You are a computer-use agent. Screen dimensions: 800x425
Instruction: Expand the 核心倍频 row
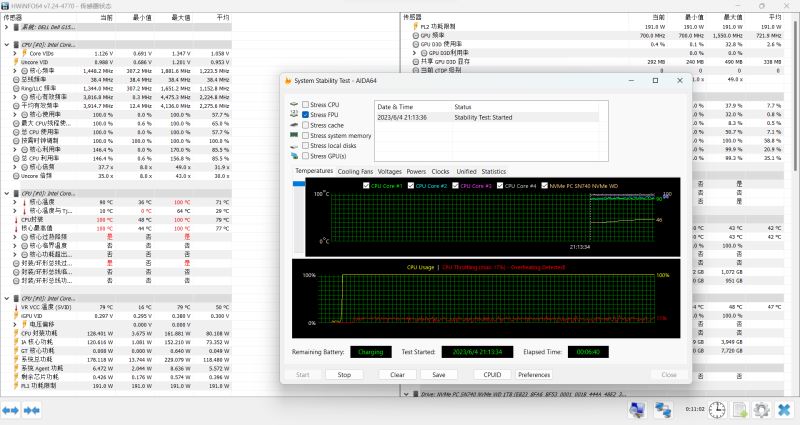pos(15,167)
